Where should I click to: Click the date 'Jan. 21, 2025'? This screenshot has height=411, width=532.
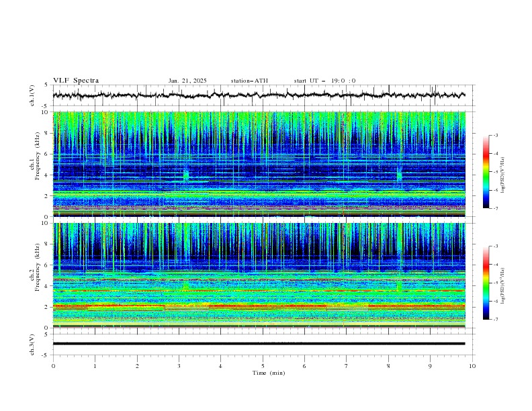tap(187, 81)
